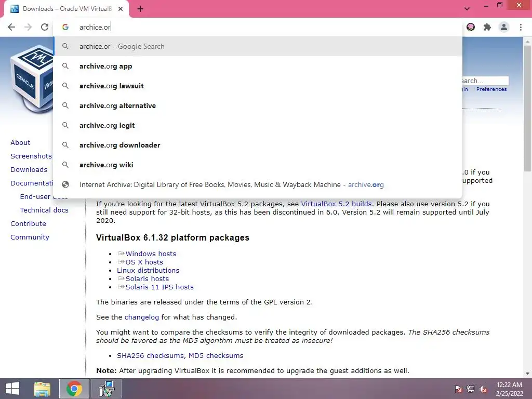Select the Downloads – Oracle VM VirtualBox tab
This screenshot has width=532, height=399.
66,9
